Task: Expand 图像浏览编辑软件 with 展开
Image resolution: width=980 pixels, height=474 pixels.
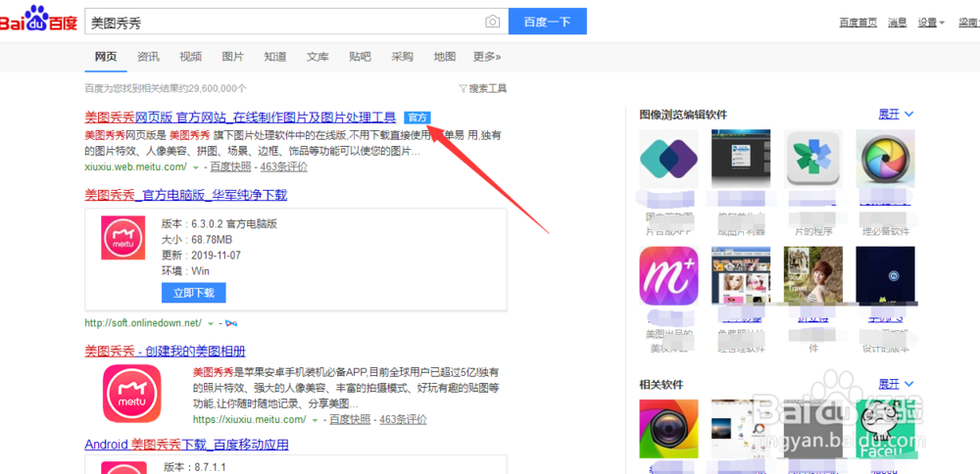Action: tap(897, 115)
